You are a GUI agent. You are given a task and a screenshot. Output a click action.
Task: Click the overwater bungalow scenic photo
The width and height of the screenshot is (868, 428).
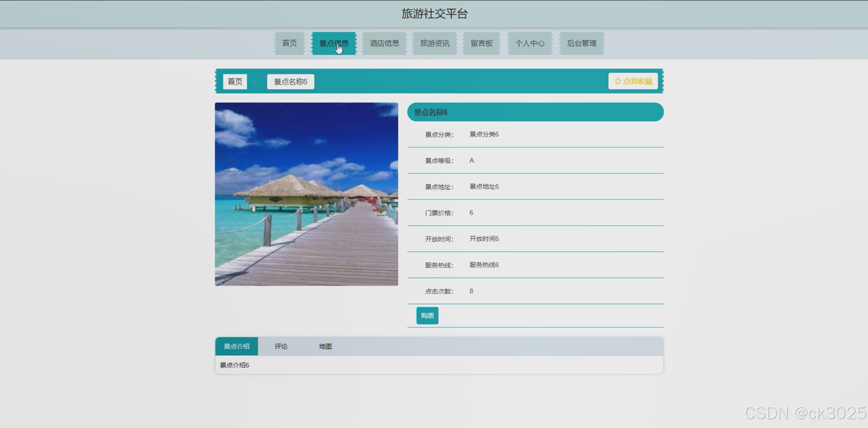(306, 194)
